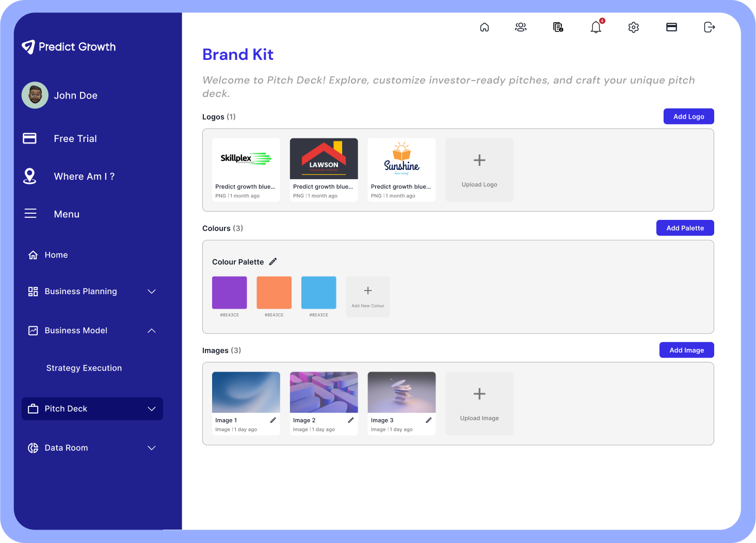The height and width of the screenshot is (543, 756).
Task: Click the Upload Image placeholder tile
Action: pyautogui.click(x=479, y=404)
